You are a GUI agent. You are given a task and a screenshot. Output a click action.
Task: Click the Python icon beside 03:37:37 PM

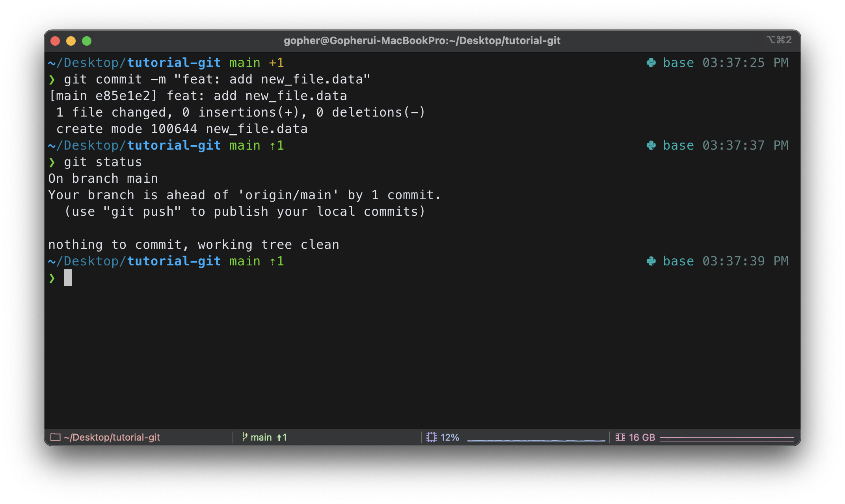pos(651,145)
